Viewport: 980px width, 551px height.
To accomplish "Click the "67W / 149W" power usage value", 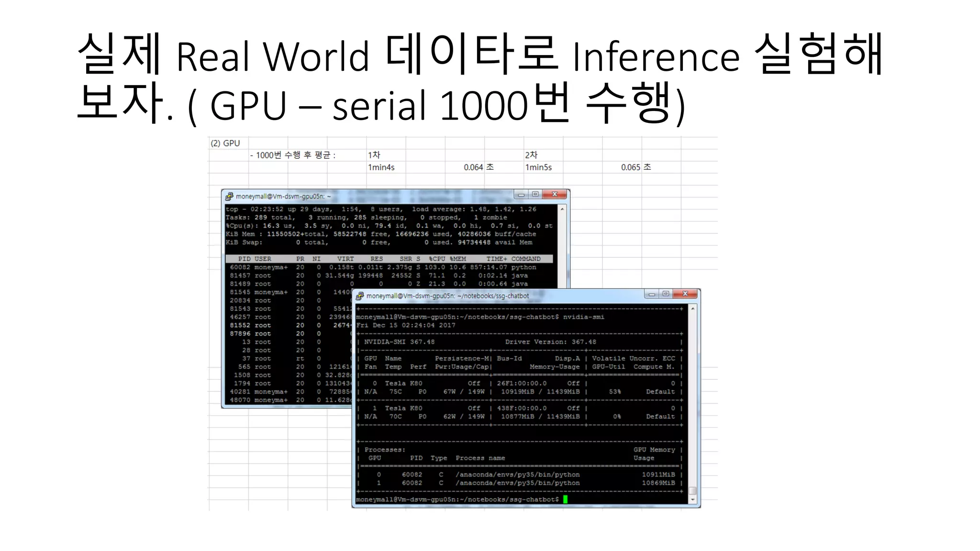I will click(x=464, y=392).
